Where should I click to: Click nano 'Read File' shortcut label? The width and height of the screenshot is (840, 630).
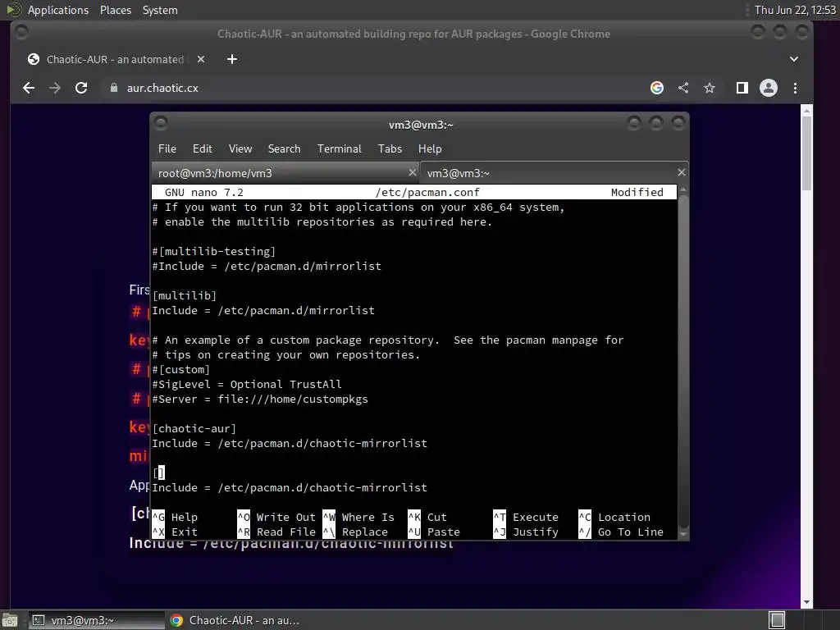(285, 532)
